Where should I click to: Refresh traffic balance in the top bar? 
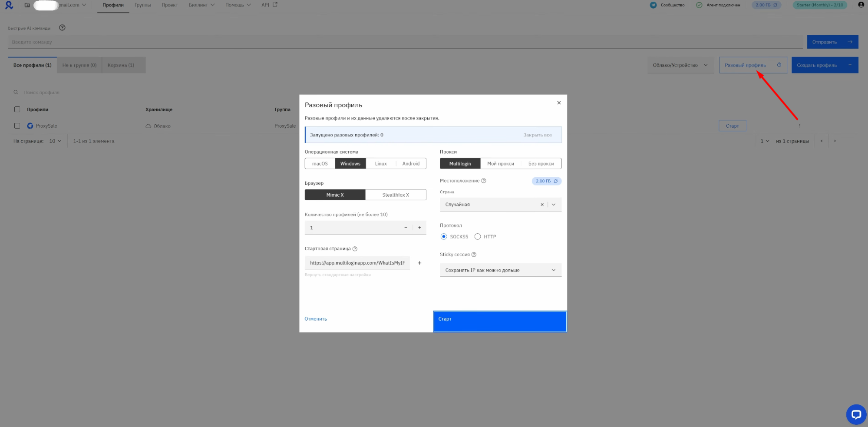click(776, 5)
